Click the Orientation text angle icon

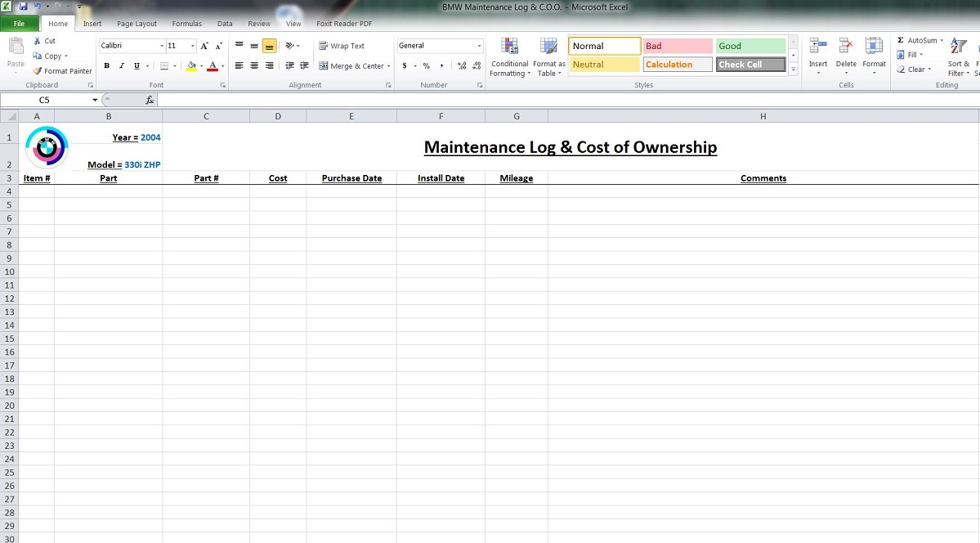click(289, 46)
